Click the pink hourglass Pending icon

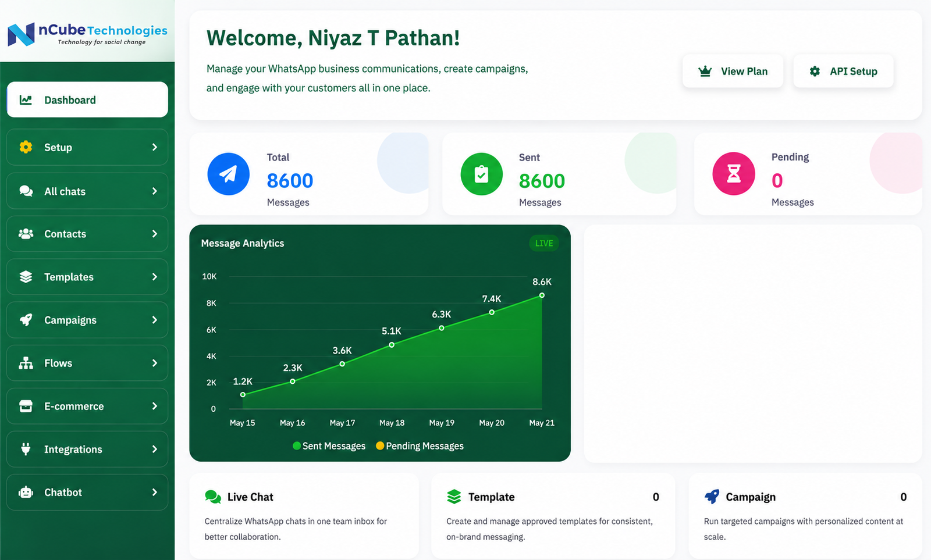[734, 174]
